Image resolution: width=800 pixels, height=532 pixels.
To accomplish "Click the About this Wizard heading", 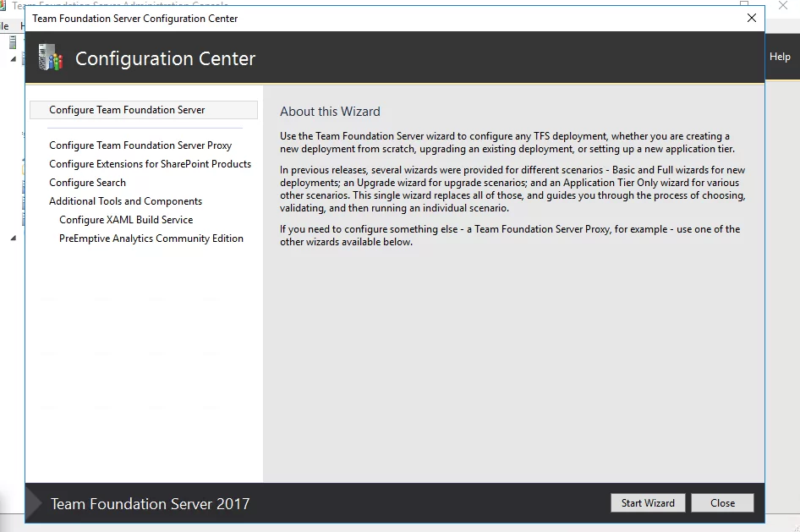I will click(330, 111).
